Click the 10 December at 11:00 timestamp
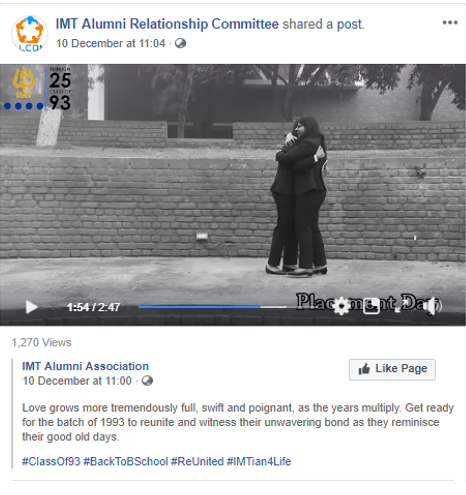Screen dimensions: 466x495 (77, 381)
